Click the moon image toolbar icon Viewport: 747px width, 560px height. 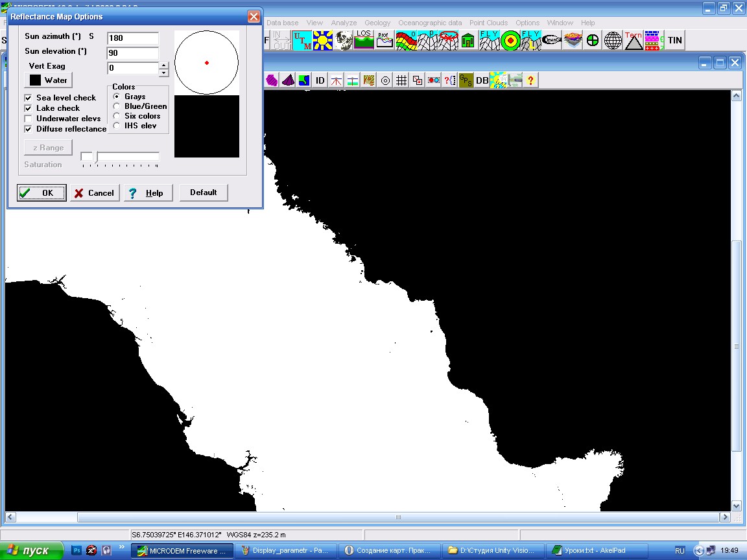[x=343, y=40]
